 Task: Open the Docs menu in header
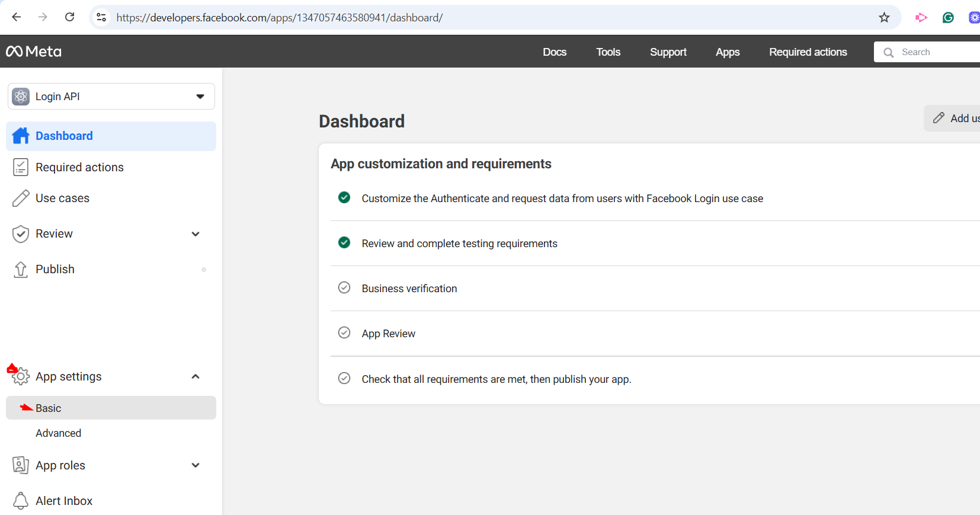tap(555, 52)
